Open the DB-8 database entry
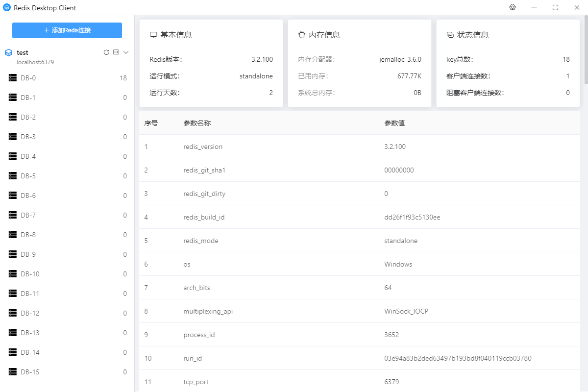 [28, 235]
